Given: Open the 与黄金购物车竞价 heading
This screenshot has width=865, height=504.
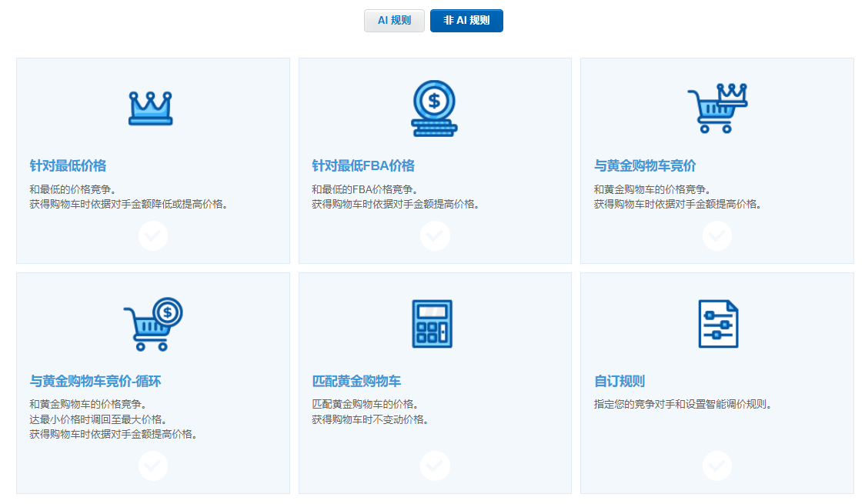Looking at the screenshot, I should point(645,165).
